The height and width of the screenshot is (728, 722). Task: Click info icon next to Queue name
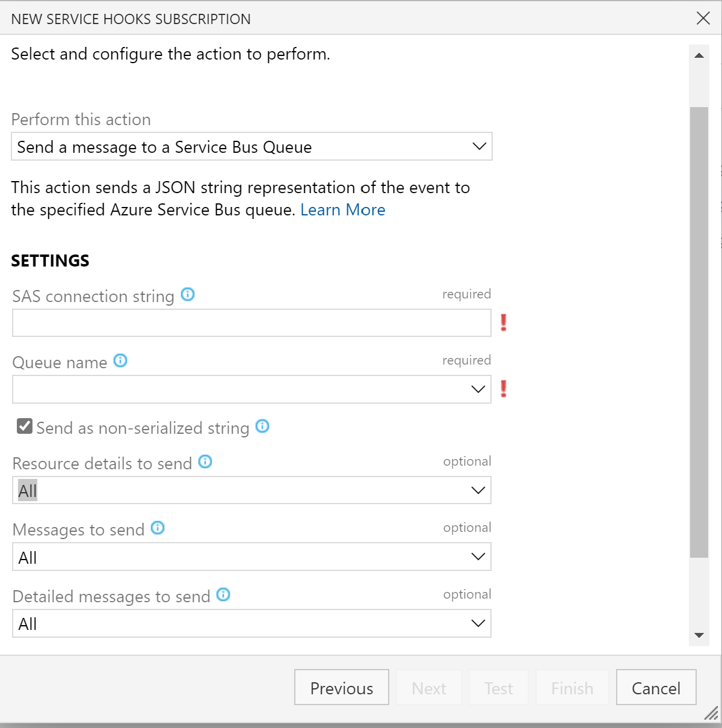click(x=120, y=361)
